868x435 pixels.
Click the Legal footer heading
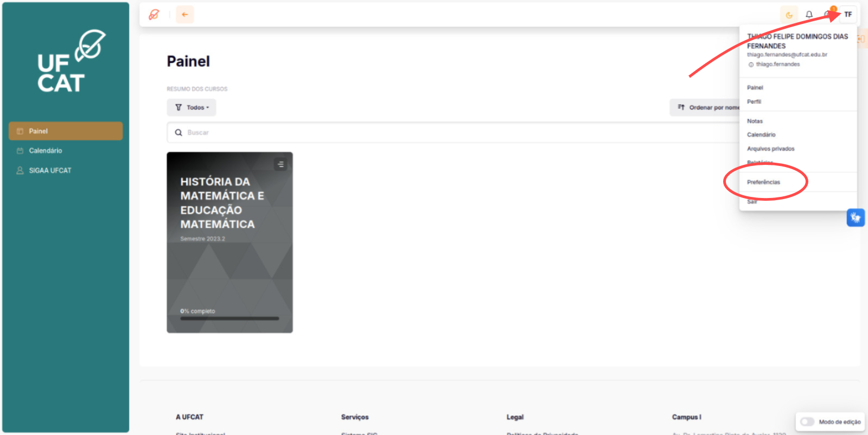(x=515, y=417)
